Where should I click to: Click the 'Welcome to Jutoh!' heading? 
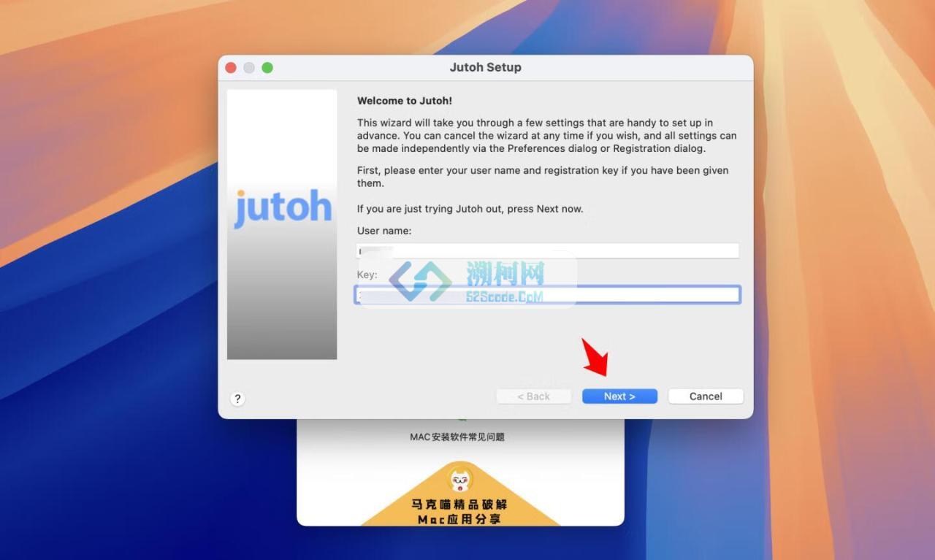click(x=405, y=101)
